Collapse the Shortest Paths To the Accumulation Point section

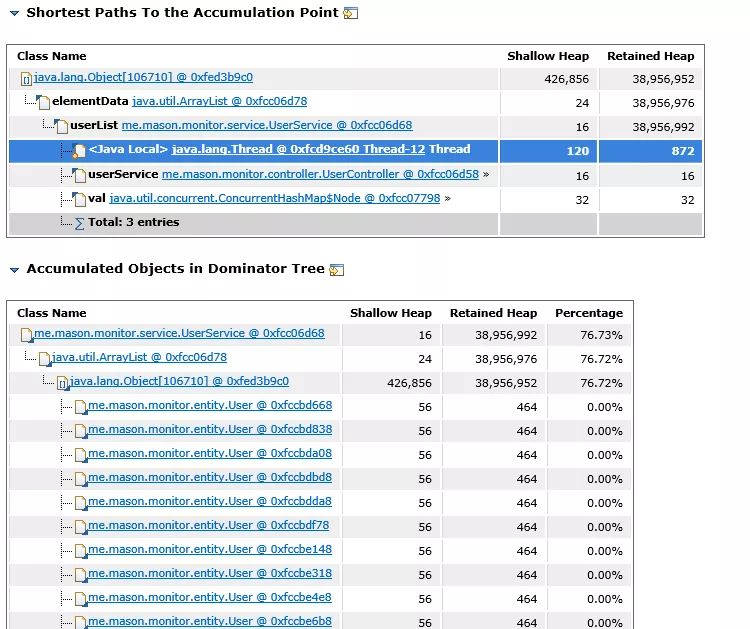15,14
